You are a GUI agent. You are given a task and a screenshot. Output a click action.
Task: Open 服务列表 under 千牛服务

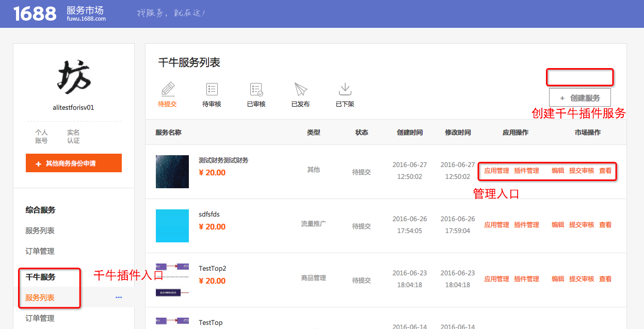(40, 298)
